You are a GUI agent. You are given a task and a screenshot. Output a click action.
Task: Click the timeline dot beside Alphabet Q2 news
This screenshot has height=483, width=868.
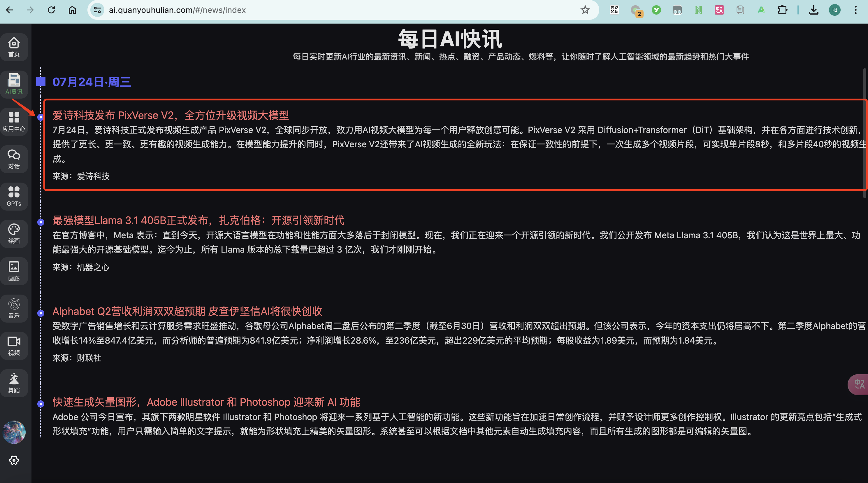click(x=41, y=313)
